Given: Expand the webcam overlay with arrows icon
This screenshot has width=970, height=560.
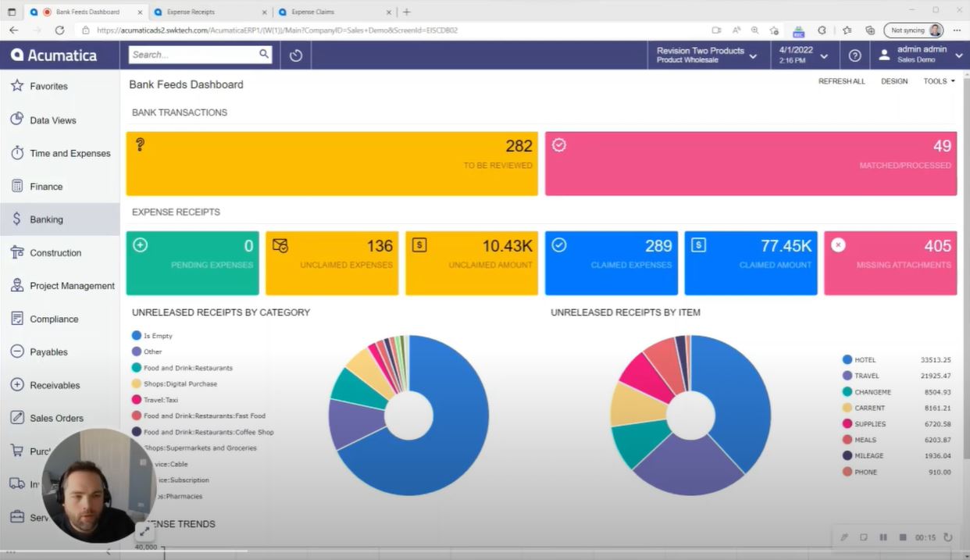Looking at the screenshot, I should (x=144, y=532).
